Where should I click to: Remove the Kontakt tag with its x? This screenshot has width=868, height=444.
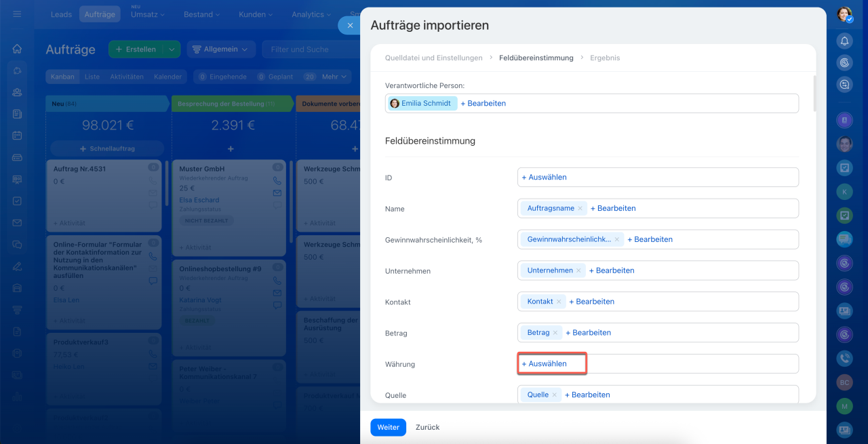click(x=559, y=302)
